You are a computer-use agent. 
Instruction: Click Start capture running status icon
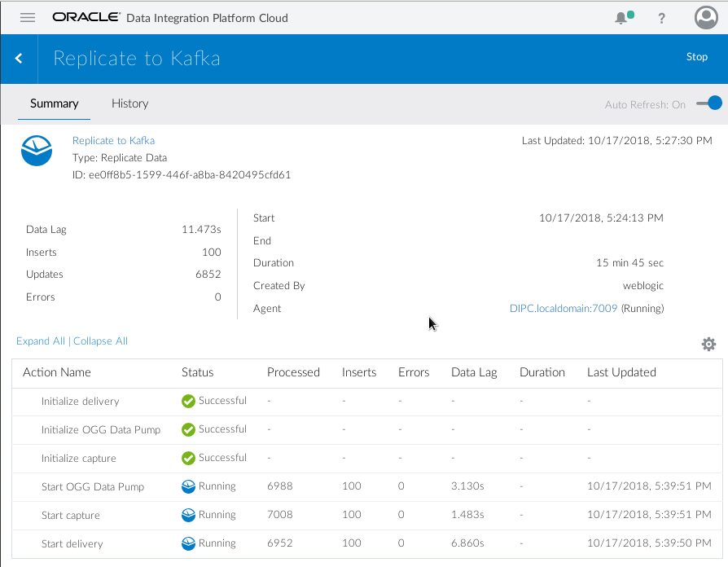click(x=188, y=515)
